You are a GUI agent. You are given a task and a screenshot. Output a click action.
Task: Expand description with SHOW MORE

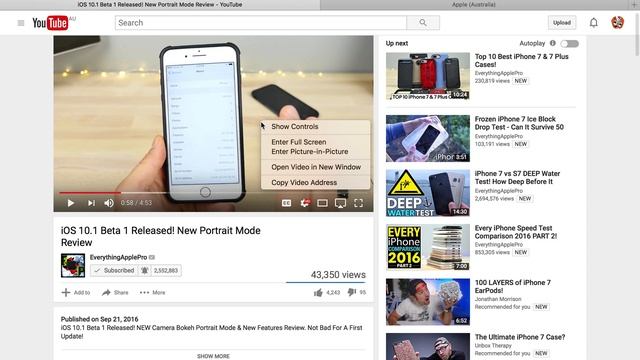pos(213,356)
